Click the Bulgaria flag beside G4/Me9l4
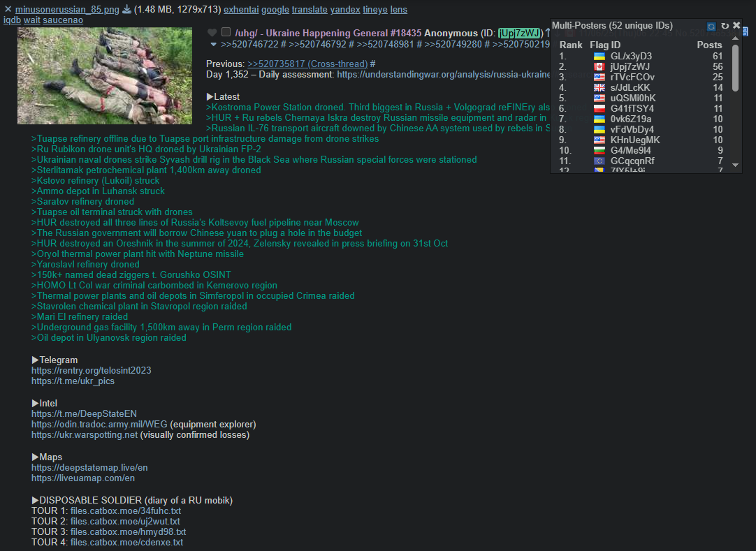The image size is (756, 551). coord(599,150)
